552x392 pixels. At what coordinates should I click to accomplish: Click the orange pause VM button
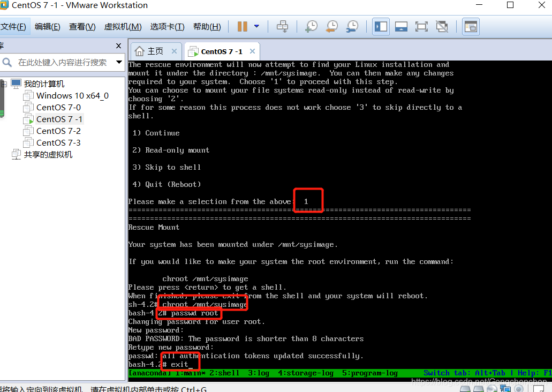coord(243,26)
